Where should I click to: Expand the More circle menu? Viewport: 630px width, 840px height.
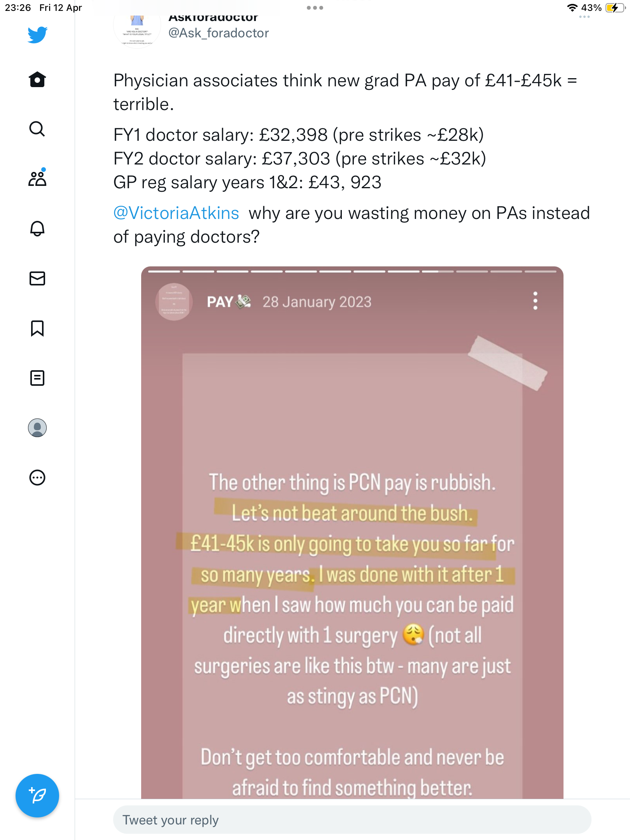(37, 478)
